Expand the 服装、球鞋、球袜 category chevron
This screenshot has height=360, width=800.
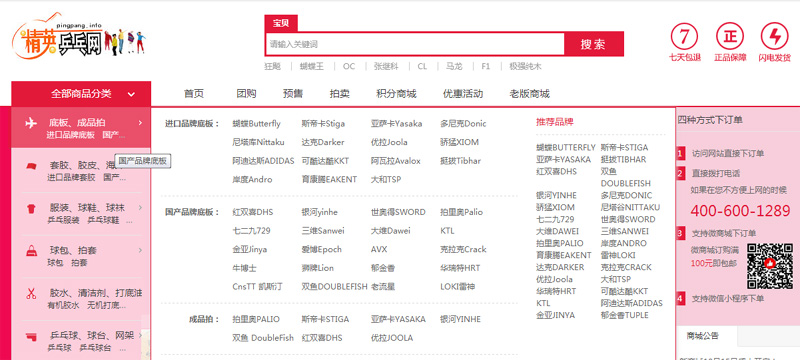coord(140,208)
